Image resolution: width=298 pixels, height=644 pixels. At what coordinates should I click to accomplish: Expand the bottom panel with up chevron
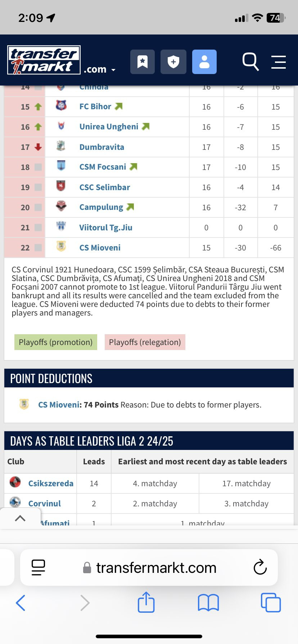20,518
